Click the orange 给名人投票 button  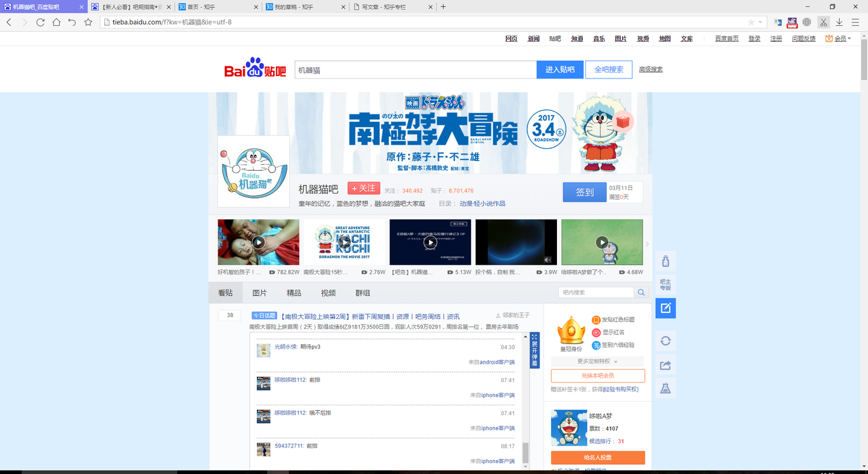(x=598, y=458)
